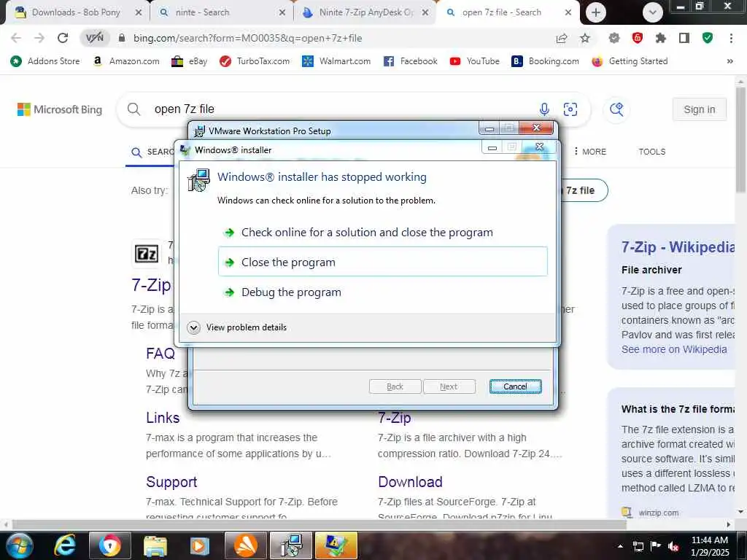The height and width of the screenshot is (560, 747).
Task: Open the Walmart.com bookmark
Action: pos(336,61)
